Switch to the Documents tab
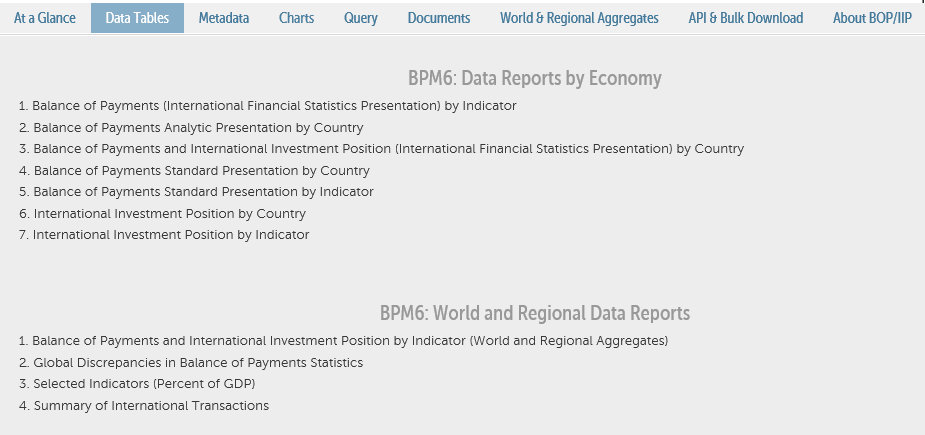The height and width of the screenshot is (435, 925). [439, 18]
